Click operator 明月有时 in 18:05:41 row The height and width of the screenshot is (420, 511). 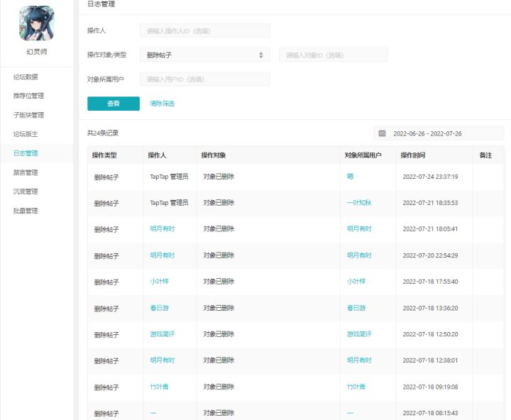tap(163, 228)
